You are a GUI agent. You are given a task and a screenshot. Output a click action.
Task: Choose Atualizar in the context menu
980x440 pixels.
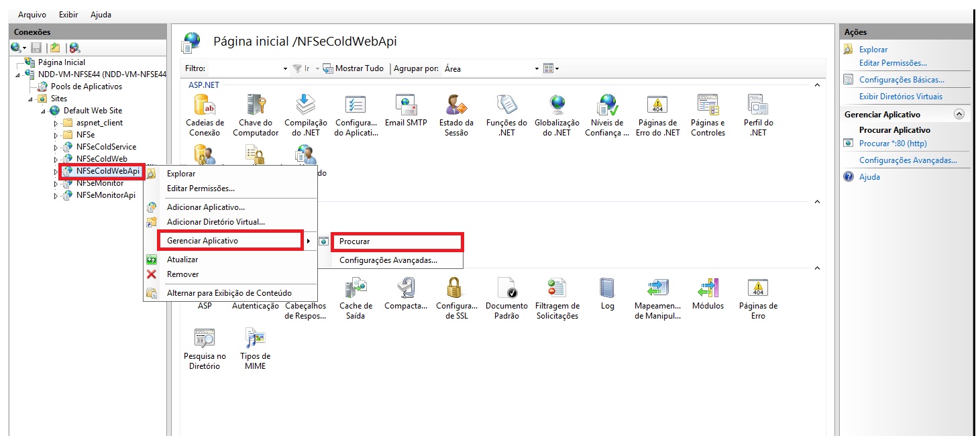click(x=230, y=260)
